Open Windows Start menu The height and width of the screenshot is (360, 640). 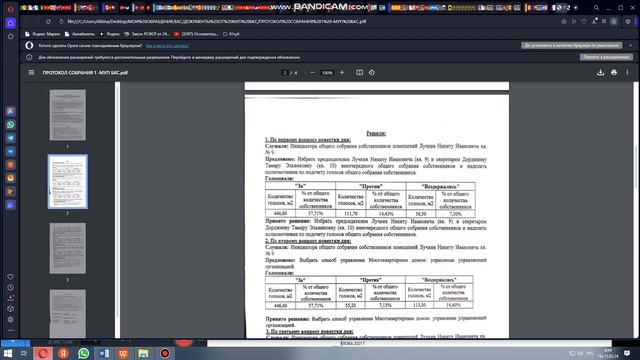click(8, 353)
